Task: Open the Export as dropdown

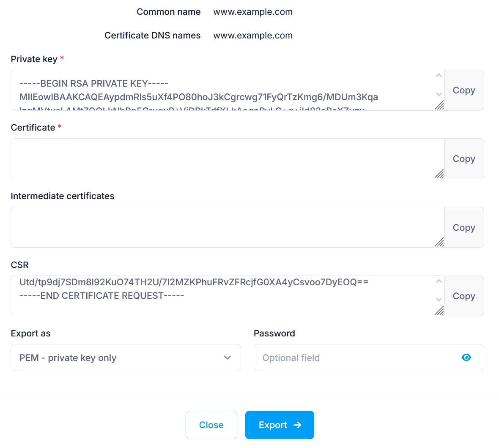Action: coord(126,358)
